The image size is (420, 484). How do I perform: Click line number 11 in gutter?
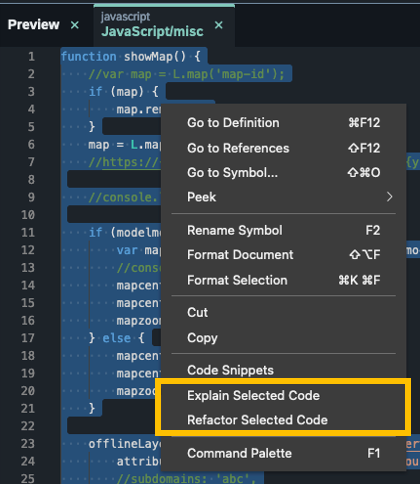[28, 232]
